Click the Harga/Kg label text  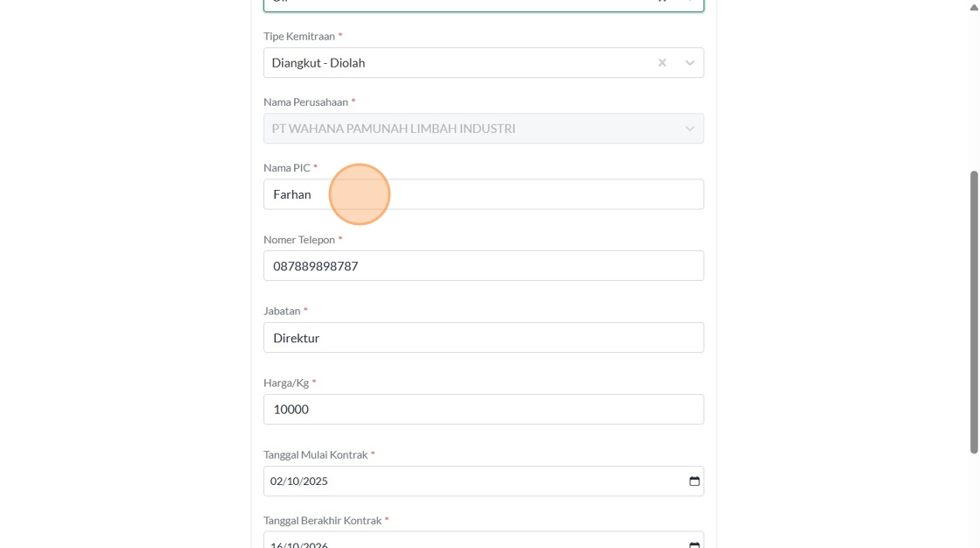pyautogui.click(x=286, y=383)
